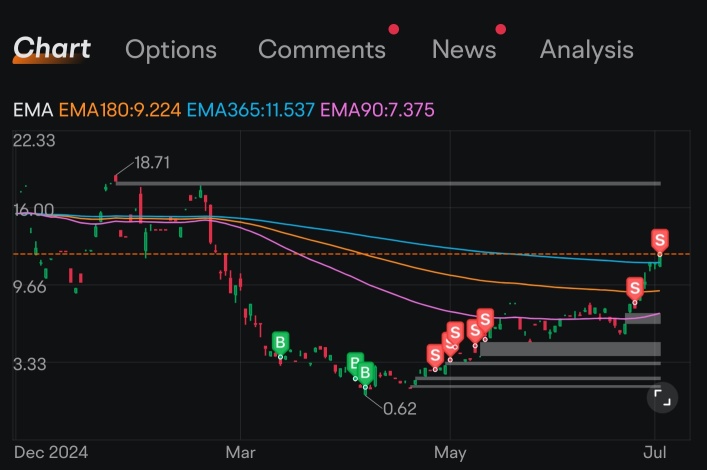Click the rightmost green B buy marker near the 0.62 low
707x470 pixels.
[366, 373]
